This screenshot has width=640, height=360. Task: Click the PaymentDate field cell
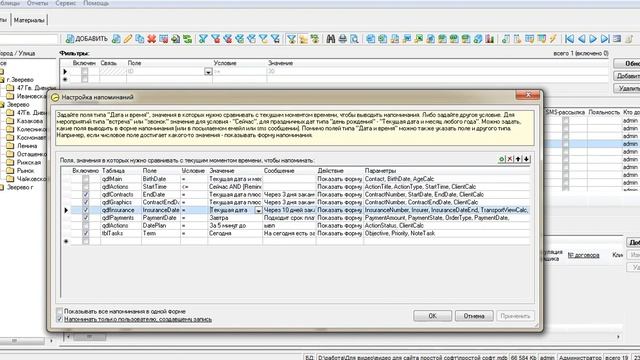(x=161, y=218)
